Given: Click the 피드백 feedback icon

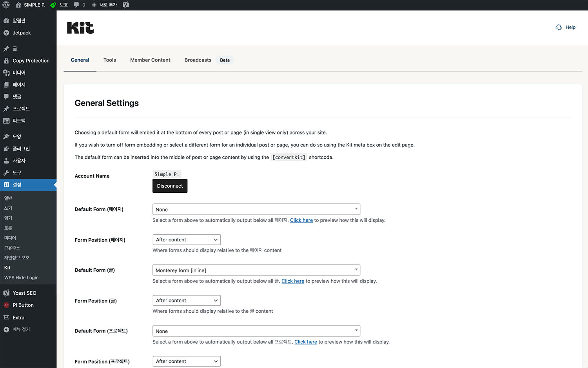Looking at the screenshot, I should pyautogui.click(x=6, y=121).
